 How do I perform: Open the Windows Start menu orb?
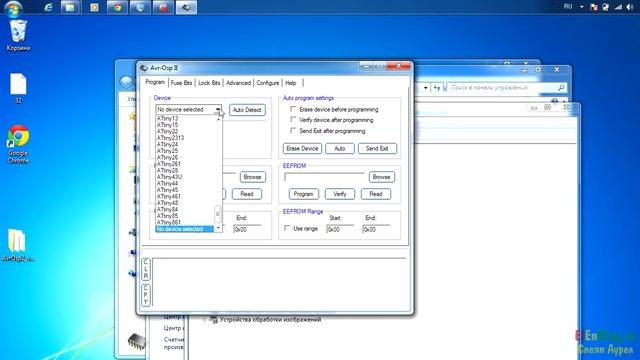[x=12, y=8]
